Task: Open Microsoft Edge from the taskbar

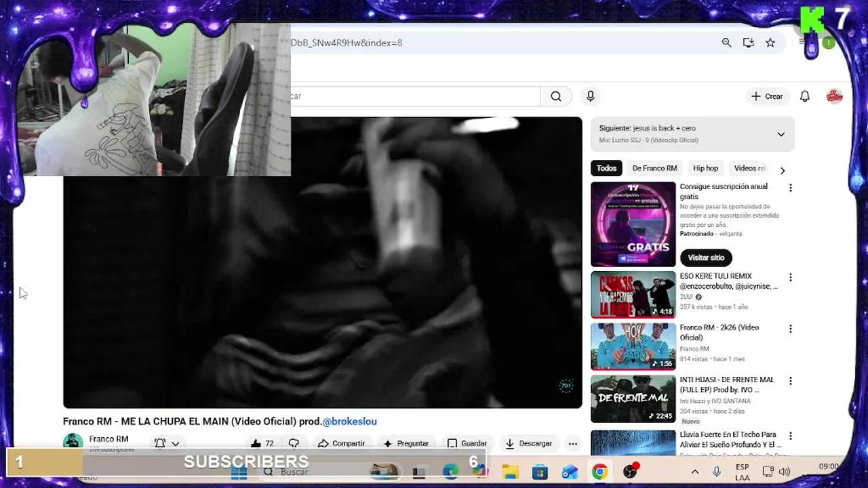Action: point(450,472)
